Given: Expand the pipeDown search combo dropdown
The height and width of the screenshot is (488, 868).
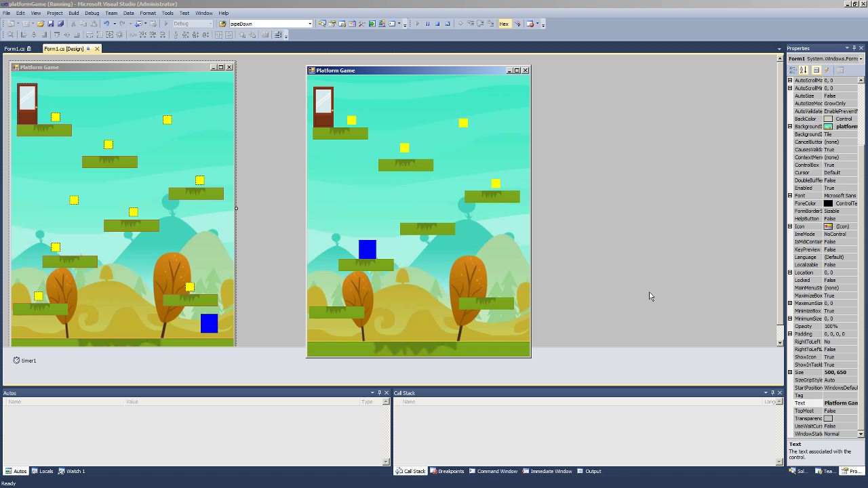Looking at the screenshot, I should [x=309, y=23].
